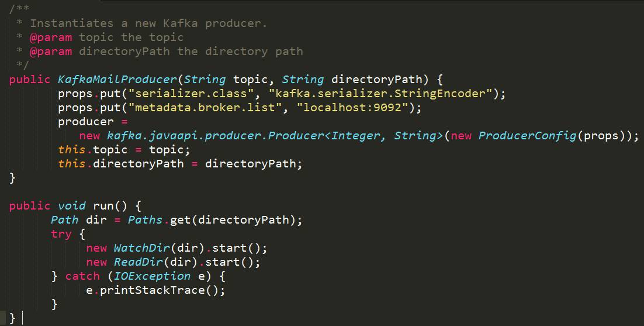Viewport: 644px width, 326px height.
Task: Click the "localhost:9092" string
Action: click(x=352, y=108)
